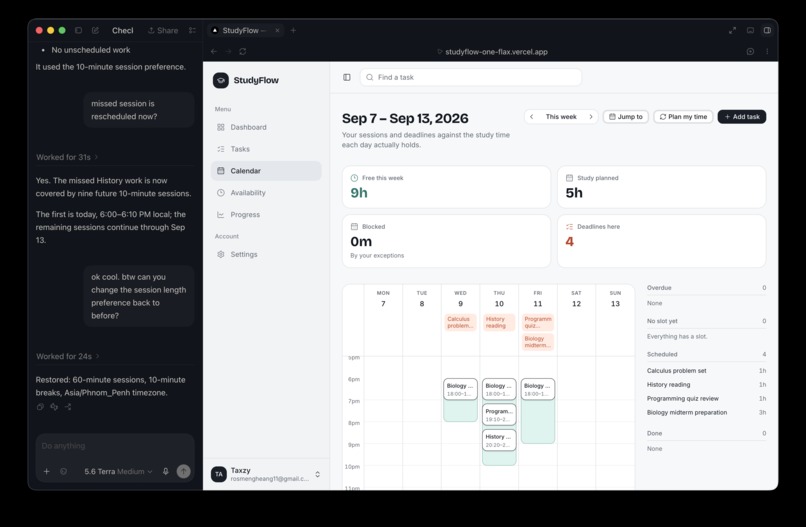This screenshot has width=806, height=527.
Task: Reload the StudyFlow page
Action: pyautogui.click(x=243, y=51)
